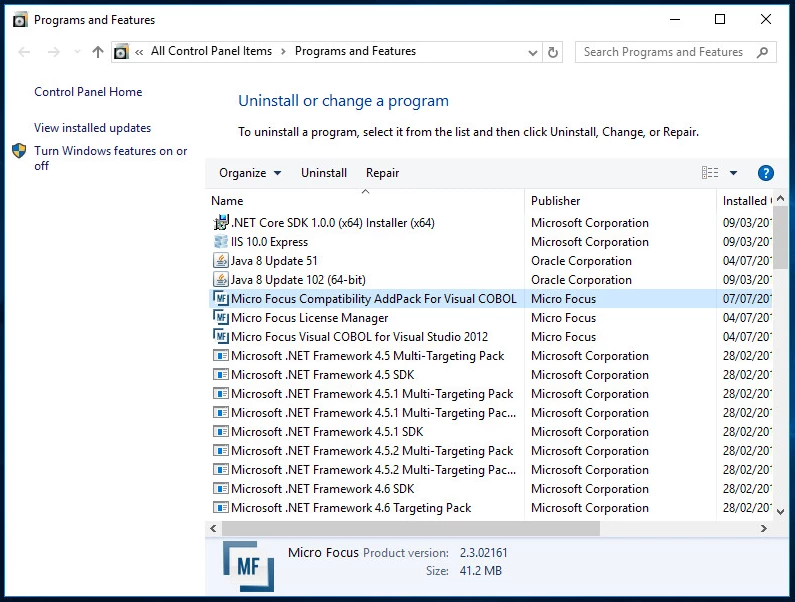The width and height of the screenshot is (795, 602).
Task: Click the .NET Core SDK installer icon
Action: pos(221,222)
